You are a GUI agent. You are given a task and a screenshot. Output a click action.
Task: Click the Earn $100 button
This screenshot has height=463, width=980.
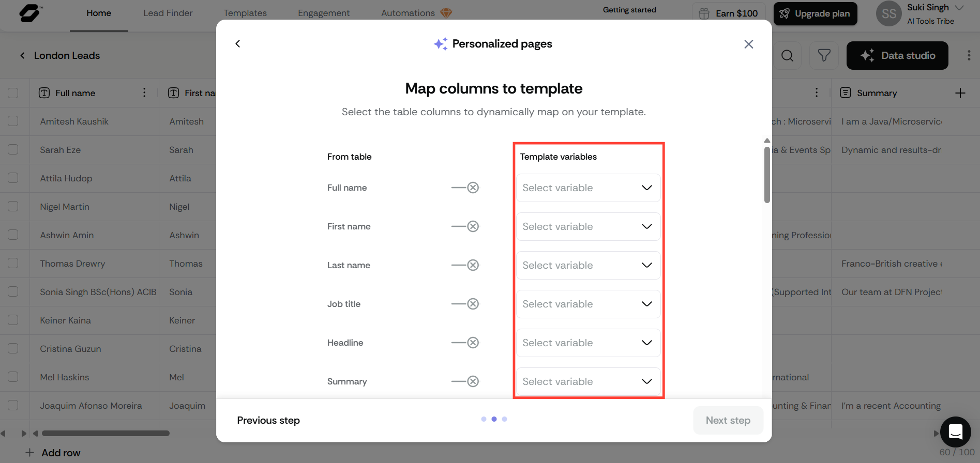(x=728, y=13)
